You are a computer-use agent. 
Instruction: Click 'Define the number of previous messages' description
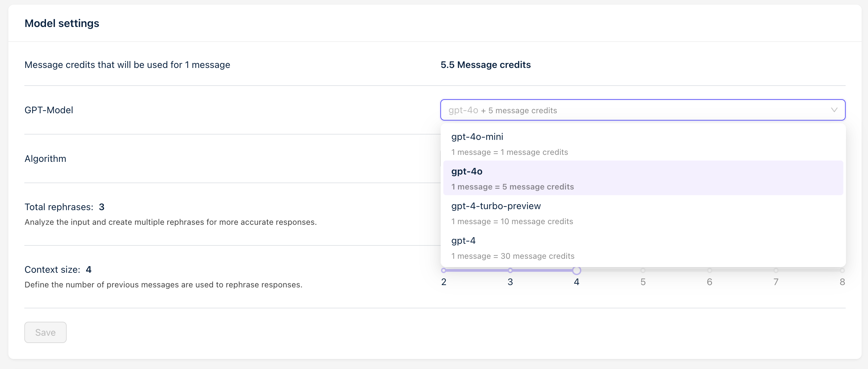click(163, 285)
